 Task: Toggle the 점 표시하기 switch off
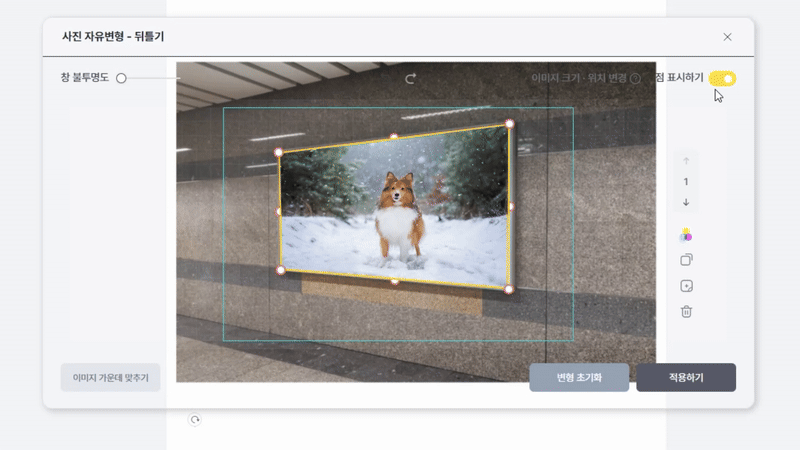pyautogui.click(x=722, y=78)
